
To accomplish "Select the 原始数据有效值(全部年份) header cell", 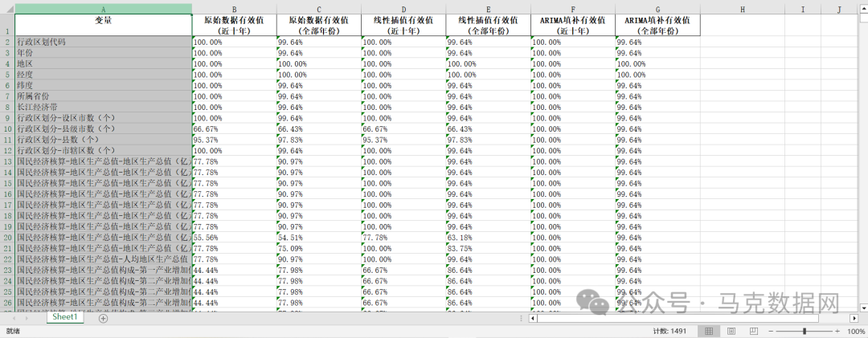I will coord(319,25).
